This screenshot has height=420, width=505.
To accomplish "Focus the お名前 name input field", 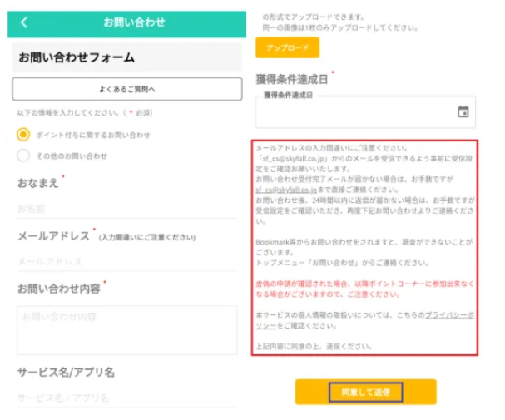I will point(125,209).
